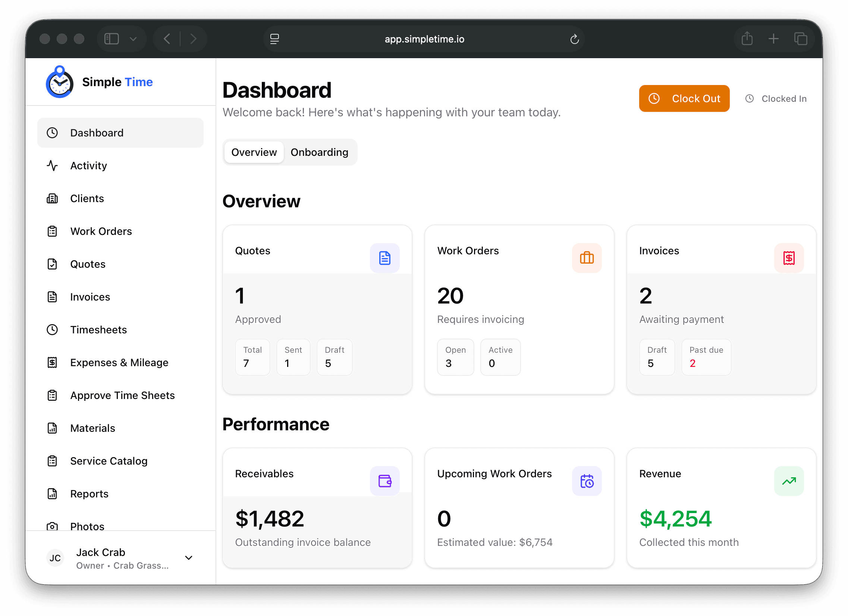The image size is (848, 616).
Task: Go back with the browser back arrow
Action: [167, 39]
